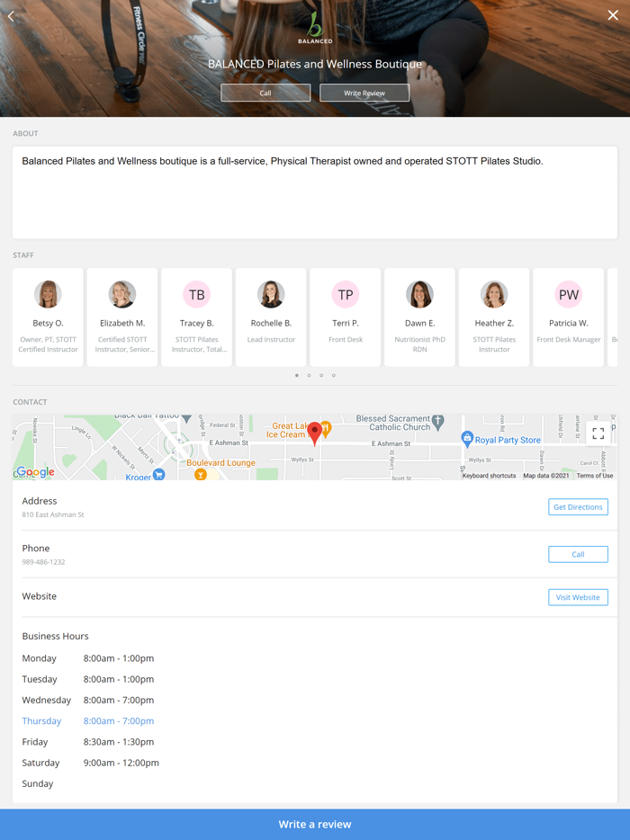
Task: Select phone number 989-486-1232
Action: (43, 562)
